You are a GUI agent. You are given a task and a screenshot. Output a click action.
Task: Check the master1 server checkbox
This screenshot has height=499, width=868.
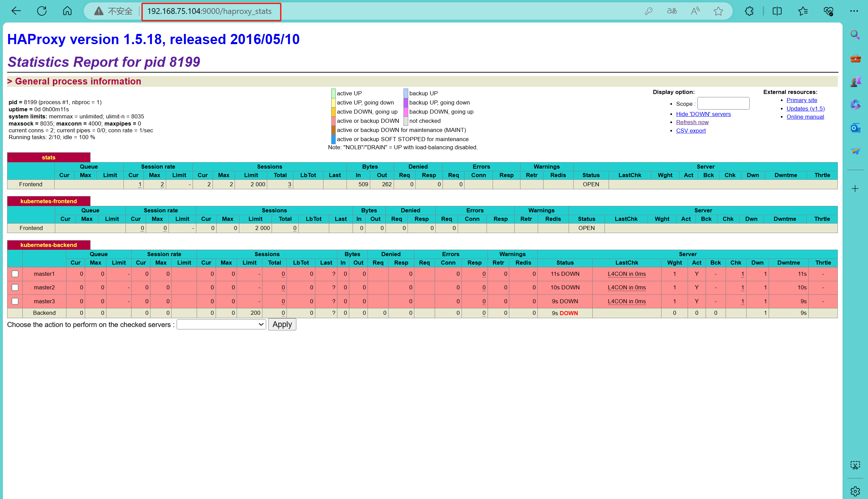(x=15, y=273)
